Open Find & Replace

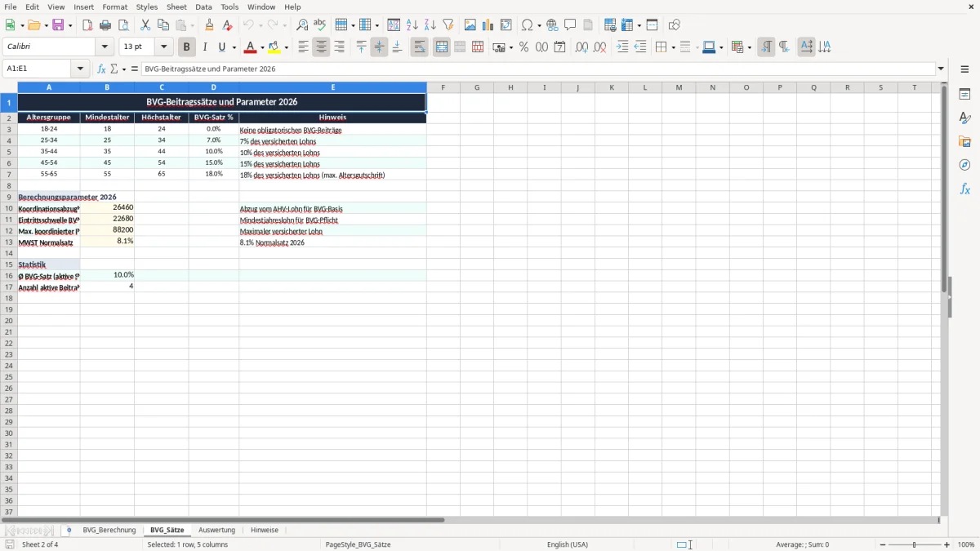302,25
